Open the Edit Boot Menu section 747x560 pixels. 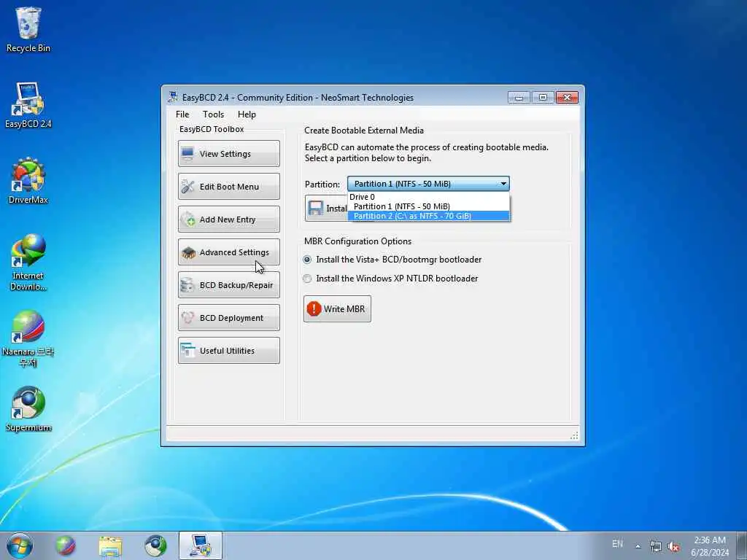pos(228,186)
